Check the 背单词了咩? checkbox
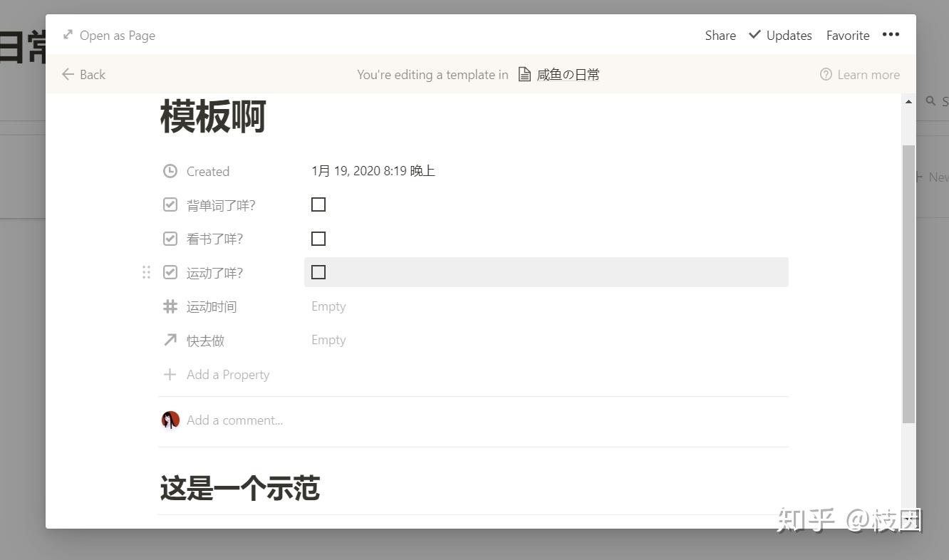The image size is (949, 560). pos(318,204)
